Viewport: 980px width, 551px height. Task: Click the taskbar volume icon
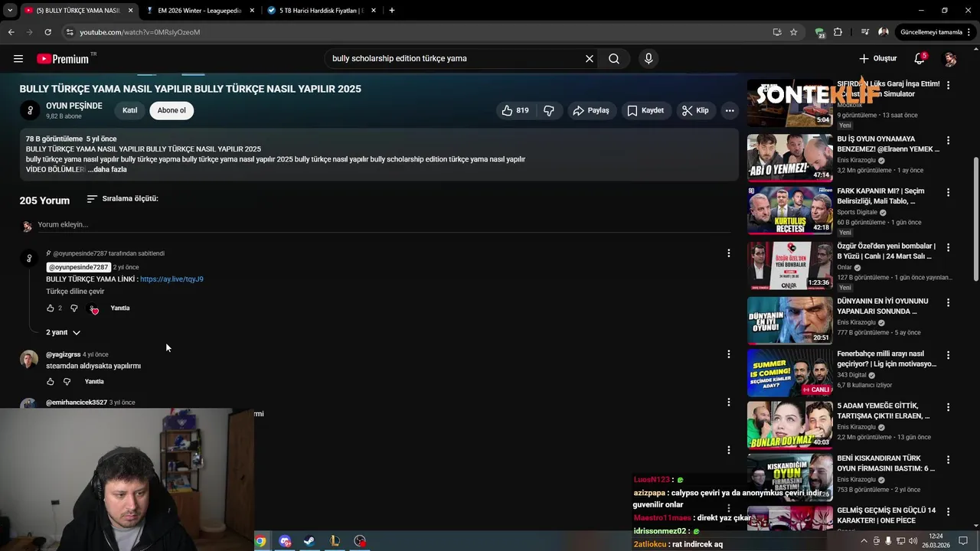[x=913, y=541]
